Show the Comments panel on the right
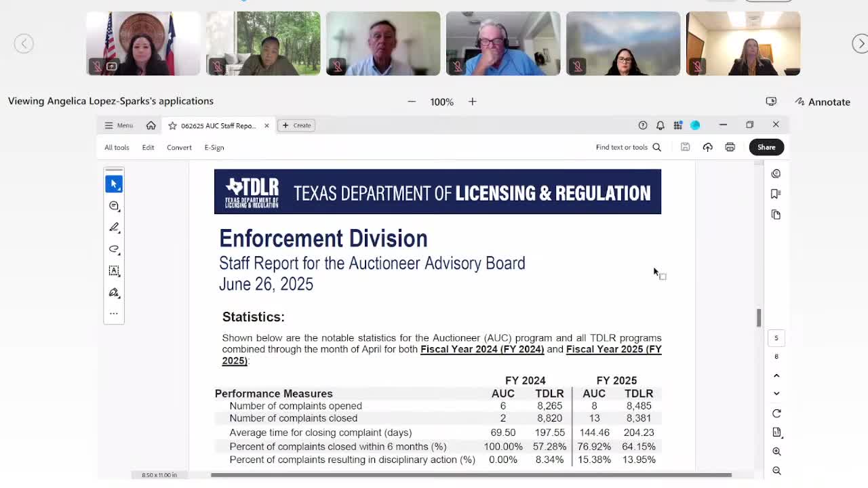This screenshot has width=868, height=488. pos(776,174)
